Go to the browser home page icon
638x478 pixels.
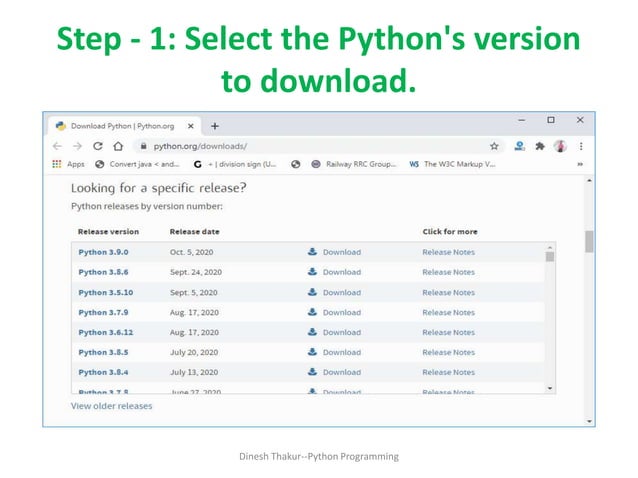[x=118, y=146]
